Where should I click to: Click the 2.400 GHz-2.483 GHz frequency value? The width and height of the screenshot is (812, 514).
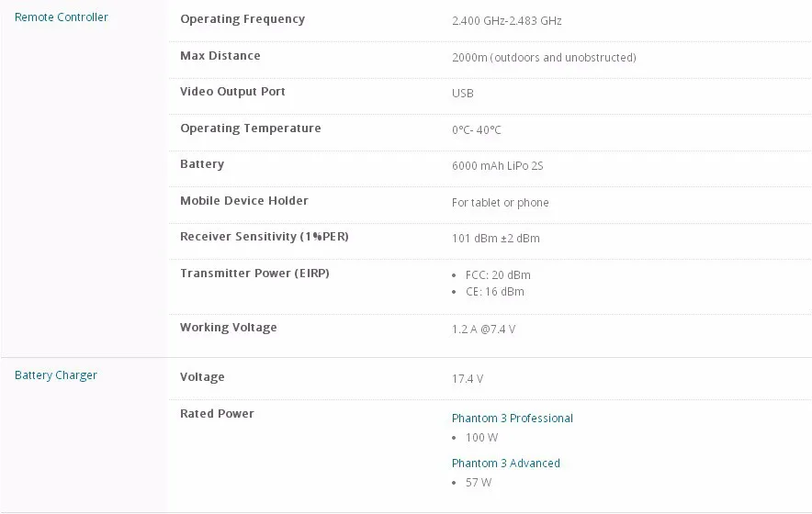pos(506,21)
